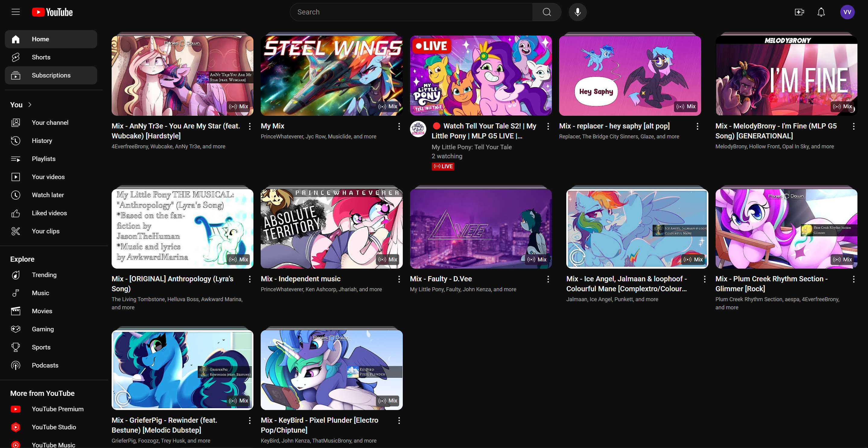Open options for Anthropology mix
Screen dimensions: 868x448
[x=250, y=279]
